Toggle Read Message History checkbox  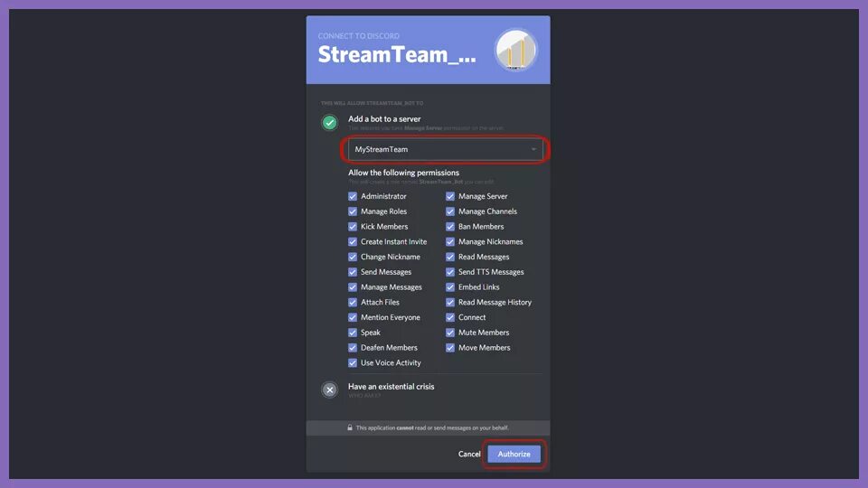pyautogui.click(x=450, y=302)
